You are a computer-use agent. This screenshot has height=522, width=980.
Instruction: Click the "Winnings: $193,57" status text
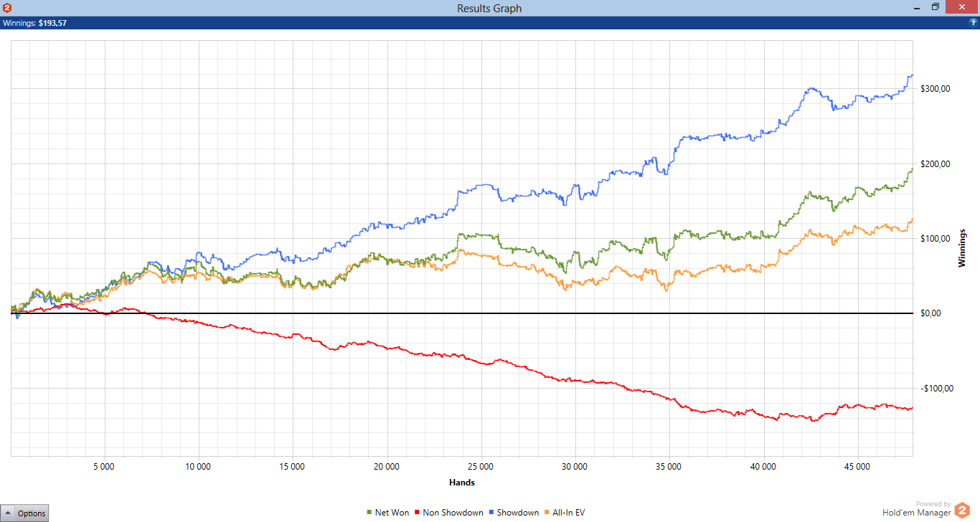(34, 23)
